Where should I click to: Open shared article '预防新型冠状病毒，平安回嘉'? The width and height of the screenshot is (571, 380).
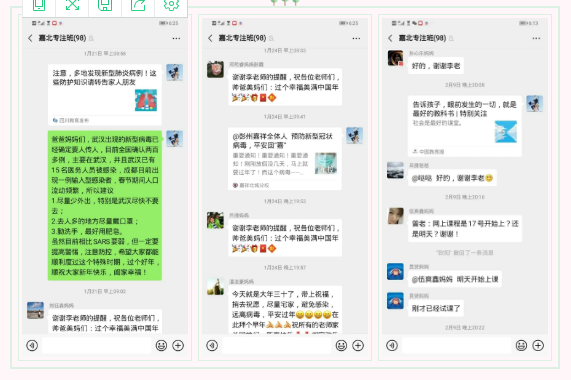(285, 158)
